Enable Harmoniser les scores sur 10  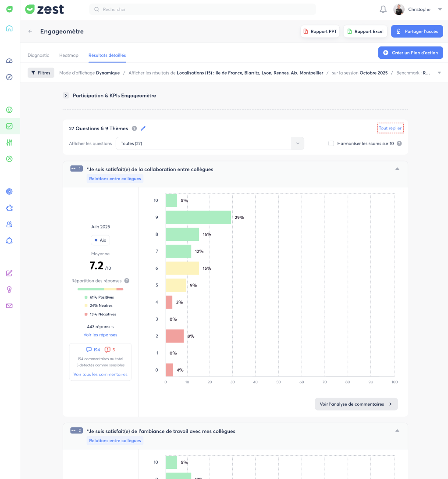coord(331,143)
